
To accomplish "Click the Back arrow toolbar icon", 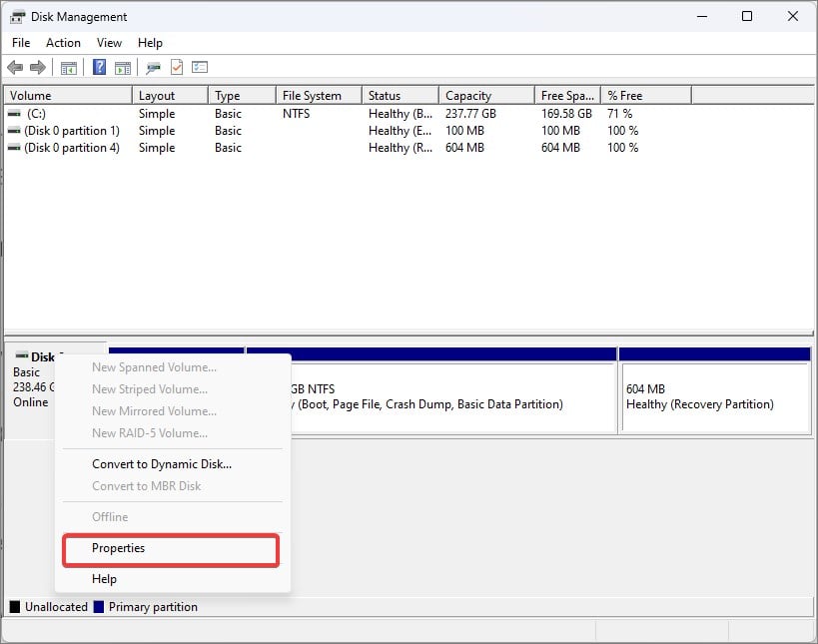I will (15, 68).
